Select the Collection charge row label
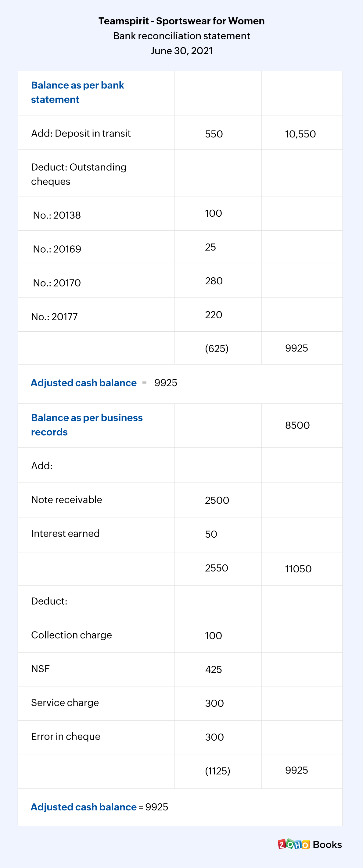 [71, 635]
